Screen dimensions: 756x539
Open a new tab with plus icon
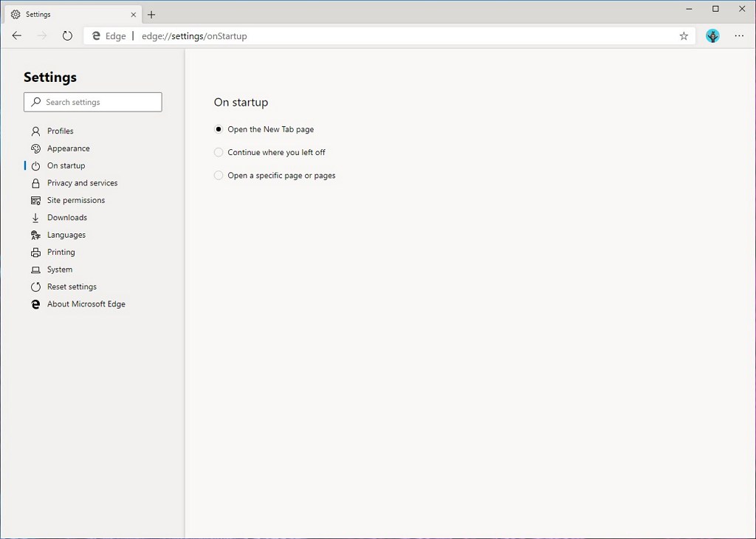pyautogui.click(x=151, y=15)
